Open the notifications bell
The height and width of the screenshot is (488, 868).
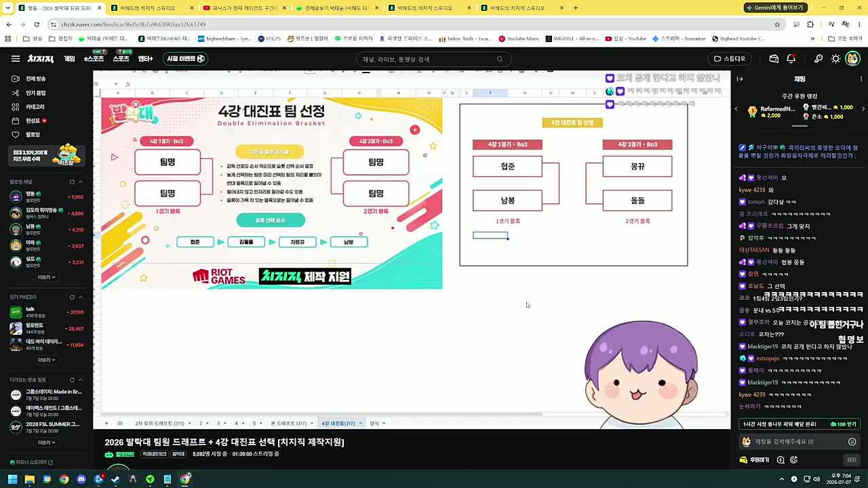(791, 59)
